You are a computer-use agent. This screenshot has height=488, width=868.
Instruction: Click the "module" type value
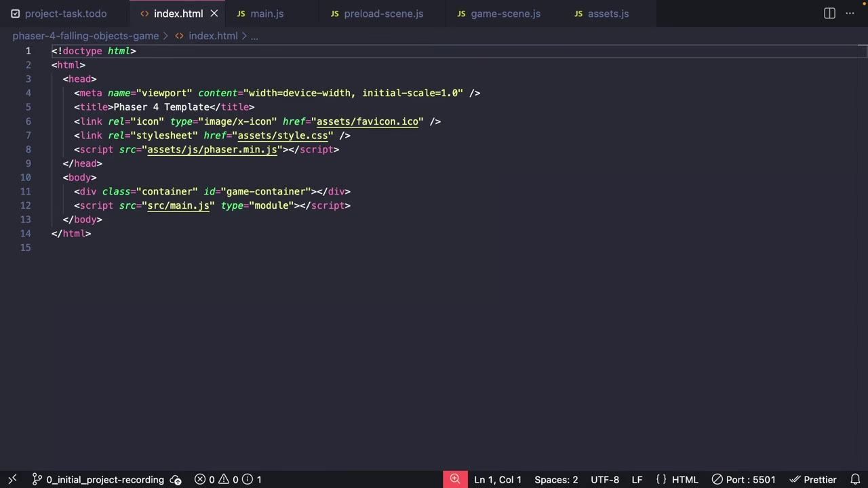click(x=271, y=206)
